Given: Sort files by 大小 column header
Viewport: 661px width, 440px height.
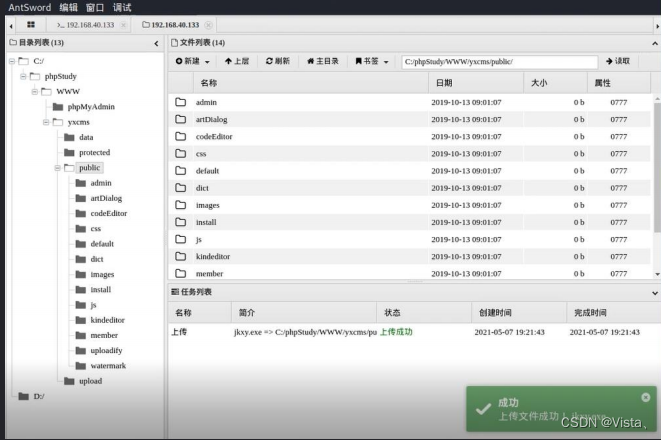Looking at the screenshot, I should [555, 83].
